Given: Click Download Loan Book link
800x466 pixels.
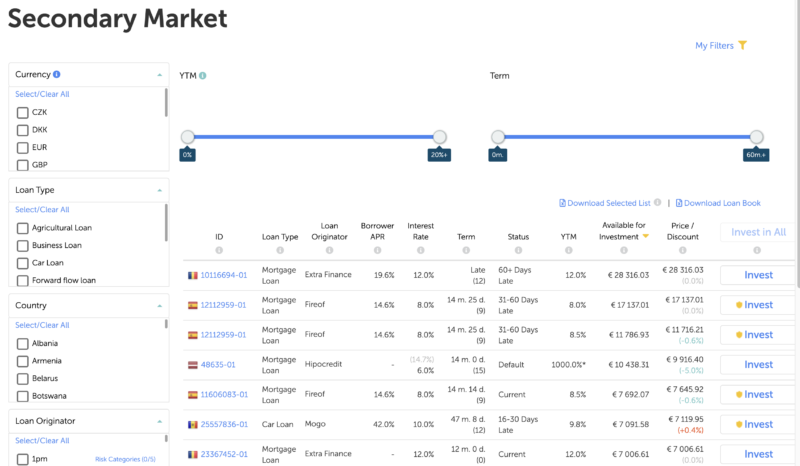Looking at the screenshot, I should pyautogui.click(x=718, y=203).
